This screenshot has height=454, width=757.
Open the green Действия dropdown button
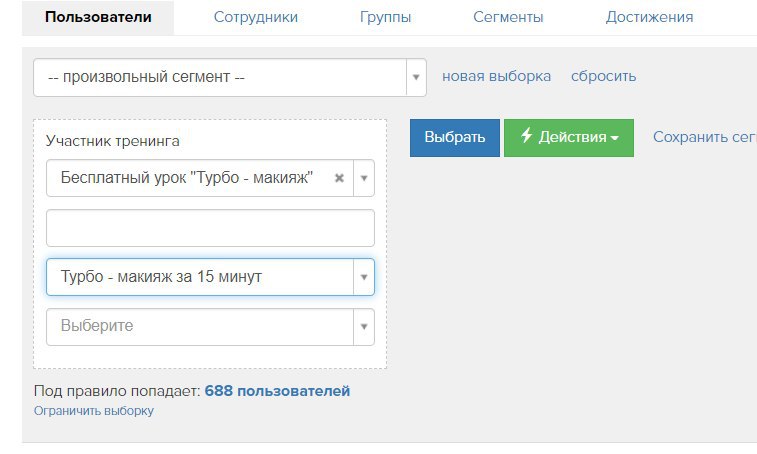tap(569, 138)
